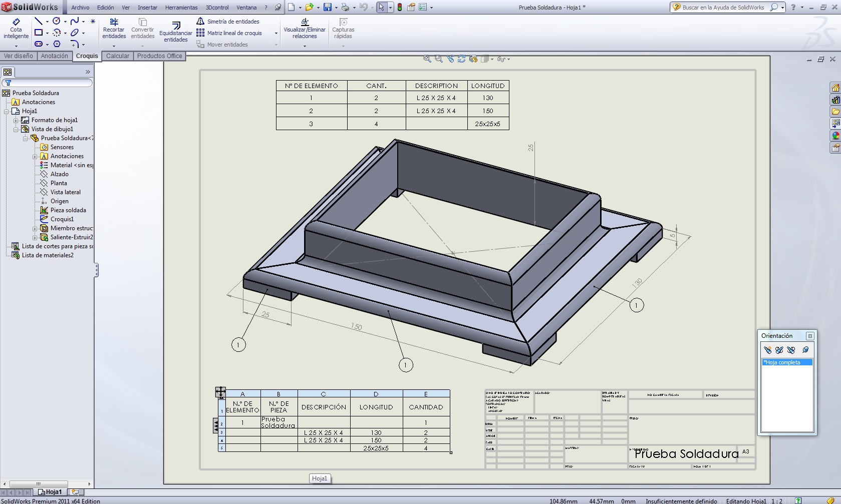
Task: Click the filter funnel in feature tree
Action: 8,83
